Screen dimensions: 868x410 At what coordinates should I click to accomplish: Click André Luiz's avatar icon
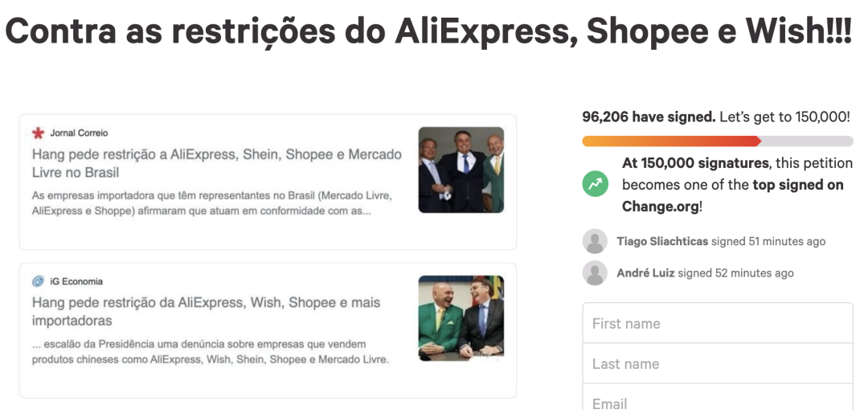(x=595, y=273)
